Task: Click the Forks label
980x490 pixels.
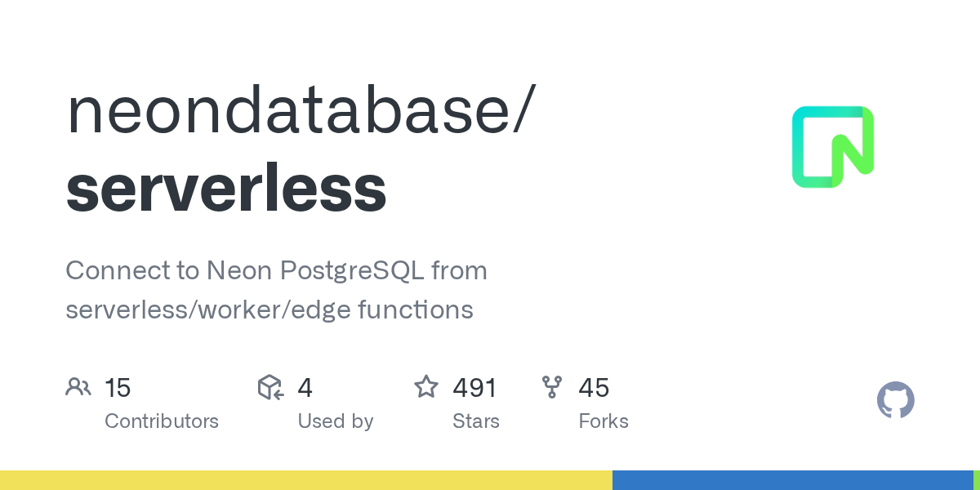Action: tap(603, 421)
